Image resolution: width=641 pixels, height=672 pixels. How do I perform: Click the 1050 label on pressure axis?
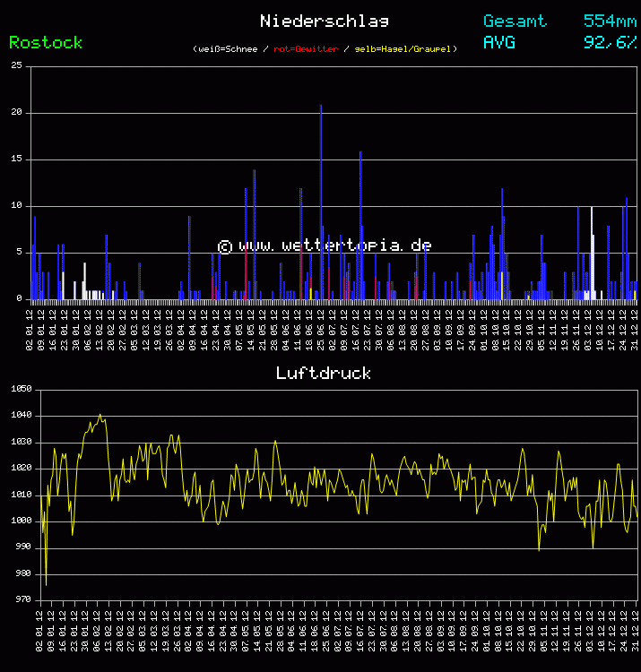[x=22, y=389]
